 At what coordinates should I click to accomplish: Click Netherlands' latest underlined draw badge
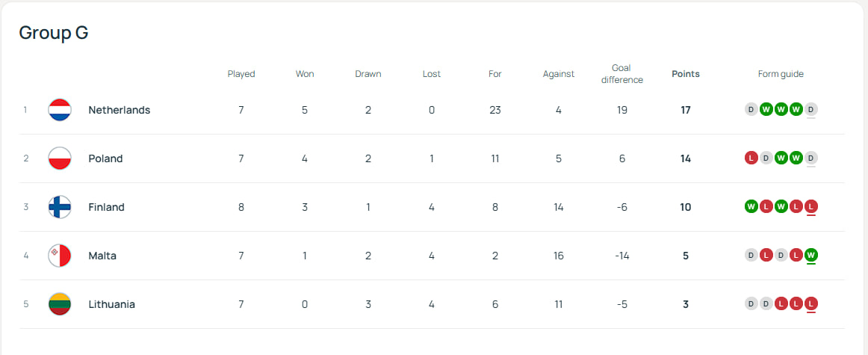(x=811, y=110)
